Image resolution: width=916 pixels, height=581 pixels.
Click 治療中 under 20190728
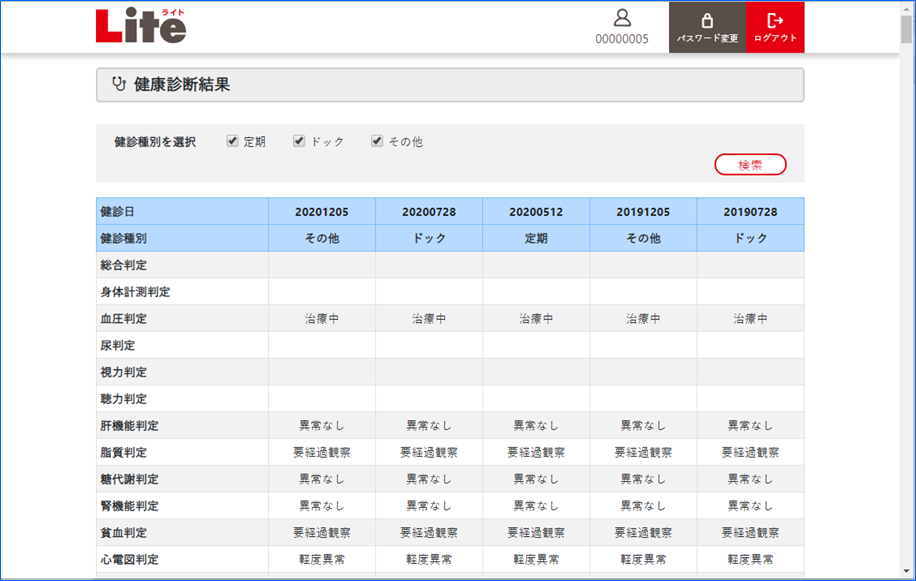[750, 319]
